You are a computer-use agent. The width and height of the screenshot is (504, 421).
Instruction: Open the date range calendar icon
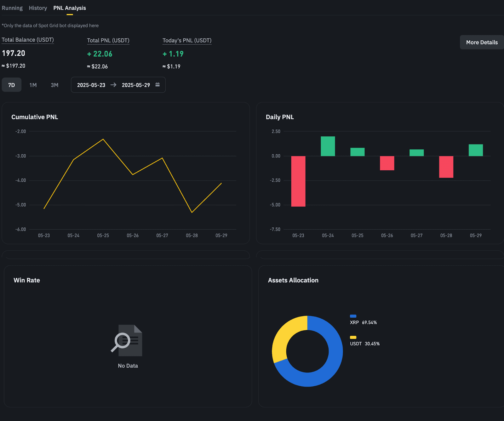pos(157,85)
